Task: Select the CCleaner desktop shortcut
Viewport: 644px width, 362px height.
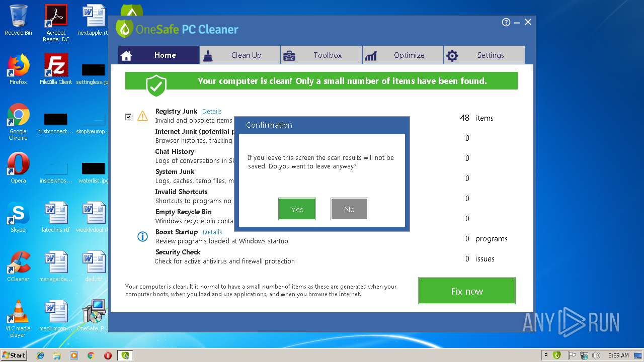Action: (x=18, y=266)
